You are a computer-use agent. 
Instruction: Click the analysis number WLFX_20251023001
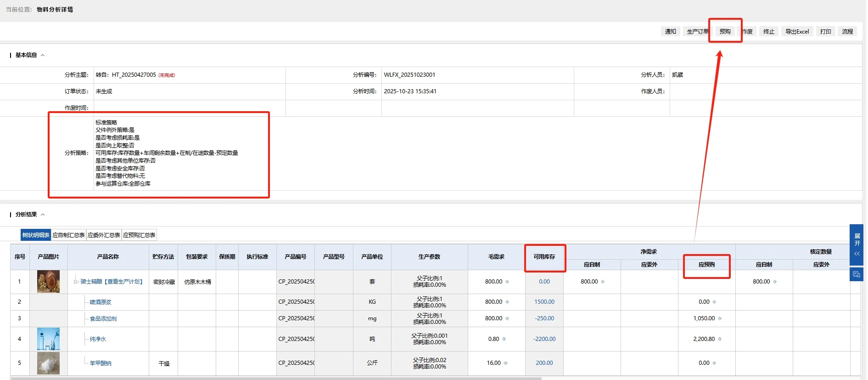pyautogui.click(x=409, y=75)
